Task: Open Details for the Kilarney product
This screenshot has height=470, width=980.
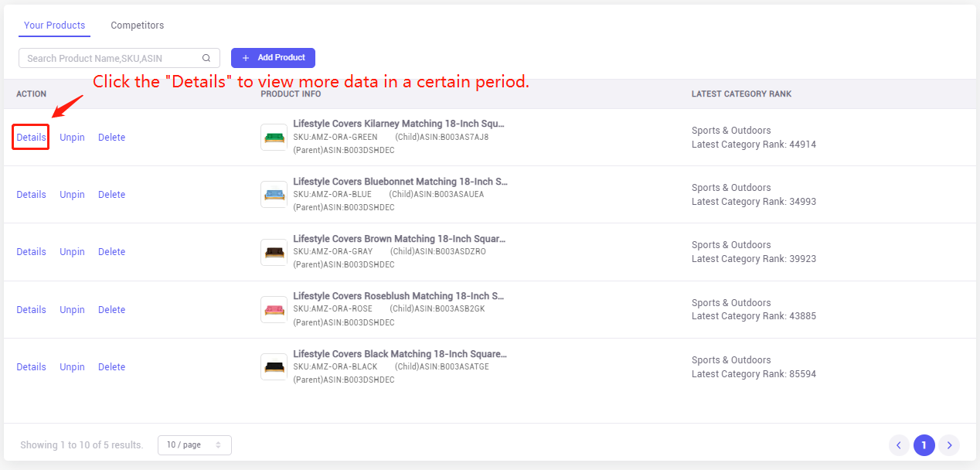Action: [x=32, y=138]
